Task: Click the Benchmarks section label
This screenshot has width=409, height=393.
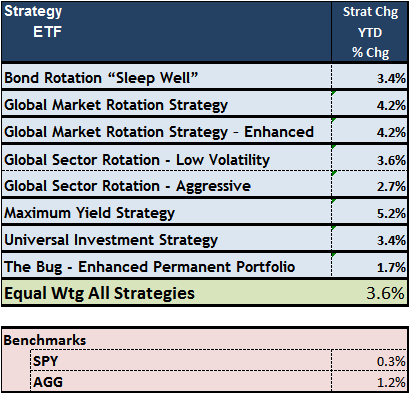Action: (45, 340)
